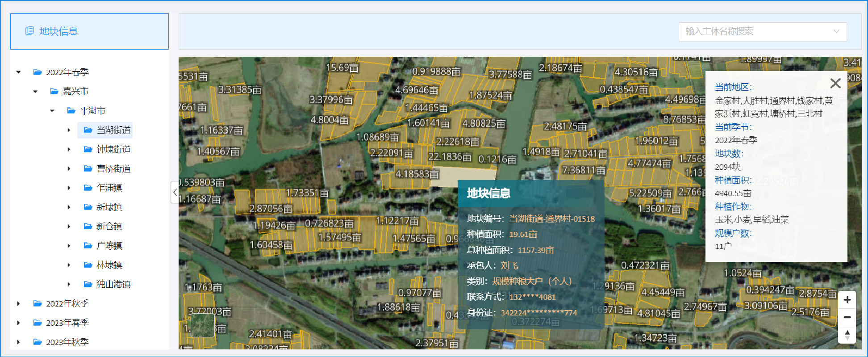Click the 玉米,小麦,早稻,油菜 crops value
The image size is (868, 357).
click(751, 219)
